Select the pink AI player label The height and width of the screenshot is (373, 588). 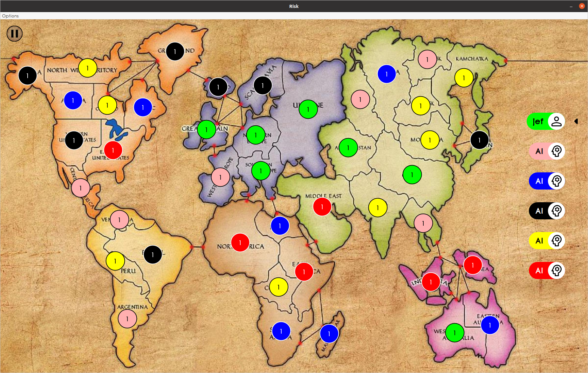click(539, 151)
